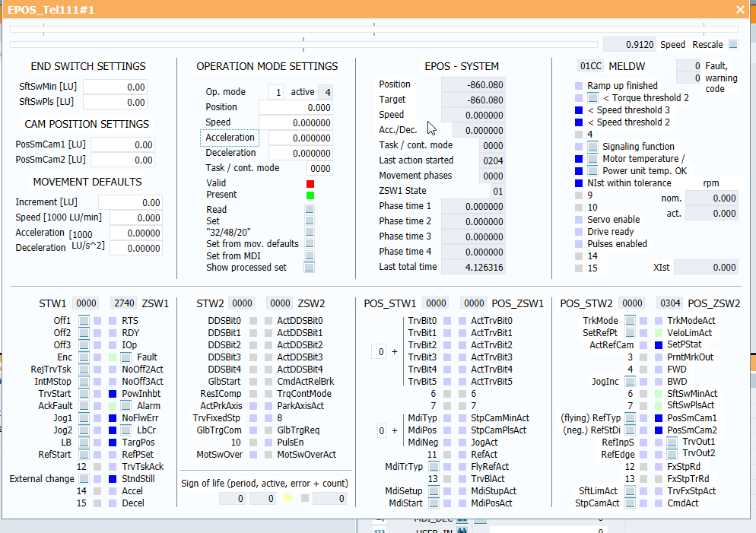Viewport: 756px width, 533px height.
Task: Toggle the Motor temperature checkbox
Action: click(x=593, y=159)
